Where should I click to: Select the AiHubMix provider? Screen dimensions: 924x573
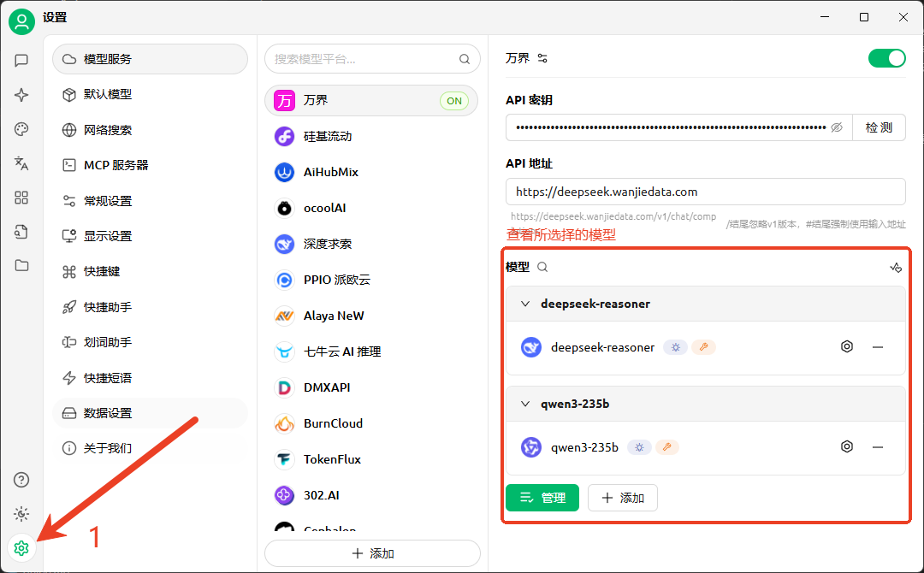[x=371, y=173]
